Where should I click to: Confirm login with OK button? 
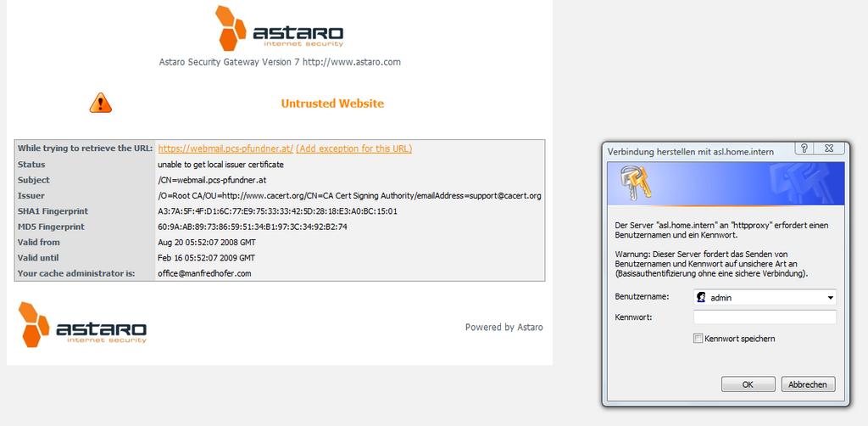(748, 384)
